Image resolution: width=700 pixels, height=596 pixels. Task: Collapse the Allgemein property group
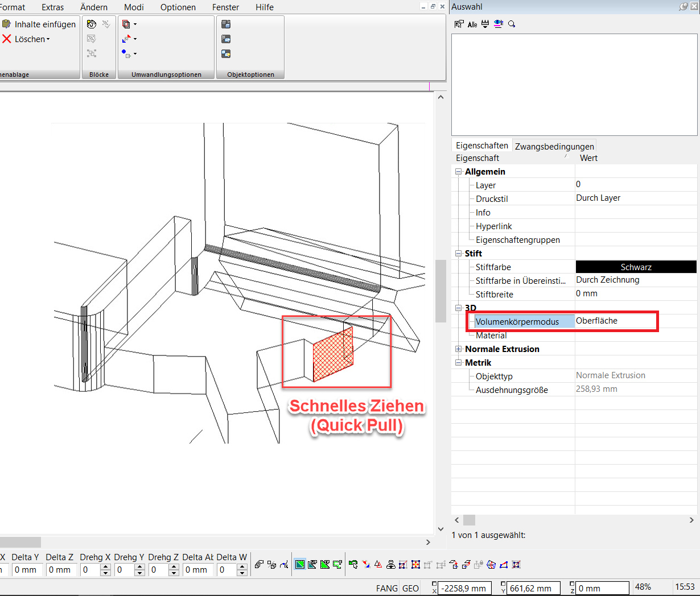[458, 171]
